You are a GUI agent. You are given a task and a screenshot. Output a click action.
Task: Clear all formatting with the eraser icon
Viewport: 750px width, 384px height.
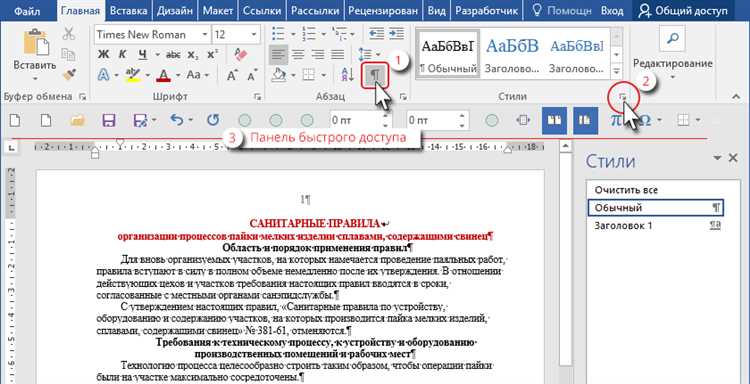coord(241,55)
